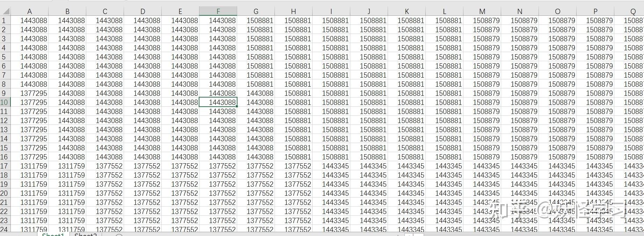This screenshot has width=644, height=236.
Task: Click cell H16 containing 1508881
Action: pos(293,157)
